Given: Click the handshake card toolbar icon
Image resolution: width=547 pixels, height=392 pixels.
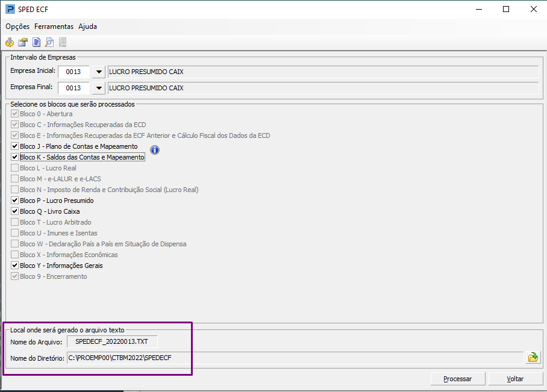Looking at the screenshot, I should point(23,42).
